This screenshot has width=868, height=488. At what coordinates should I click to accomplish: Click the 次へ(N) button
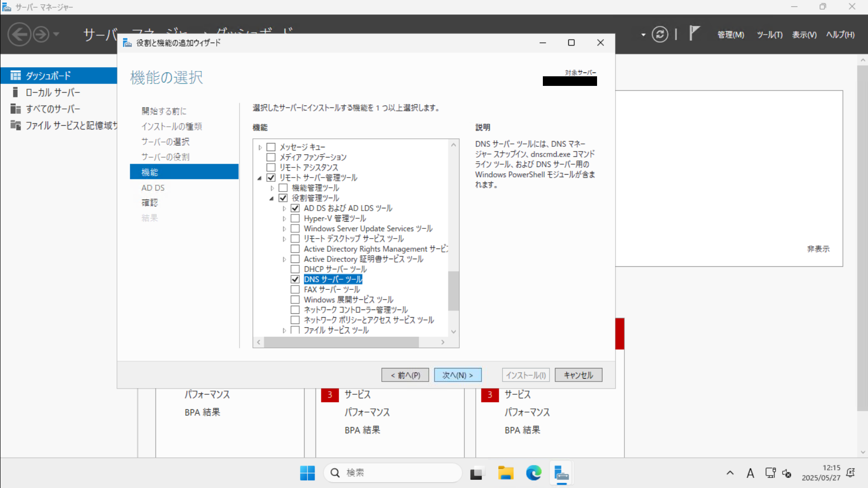(x=457, y=375)
